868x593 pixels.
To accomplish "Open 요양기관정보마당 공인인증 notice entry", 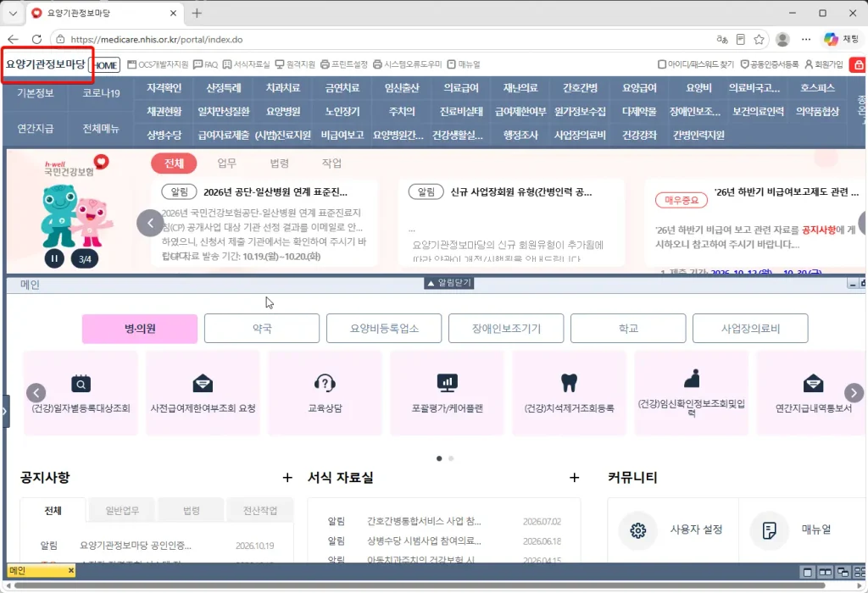I will 136,546.
